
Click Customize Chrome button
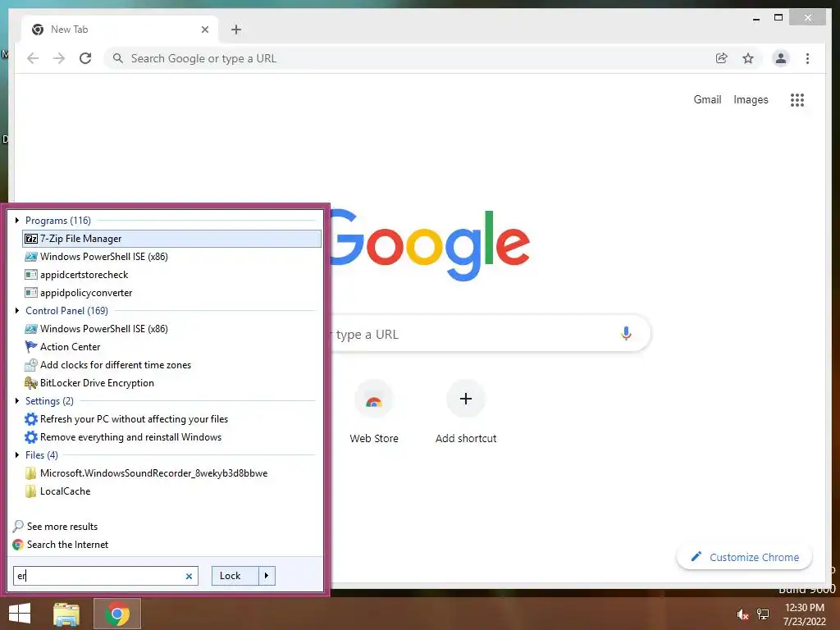click(x=745, y=557)
